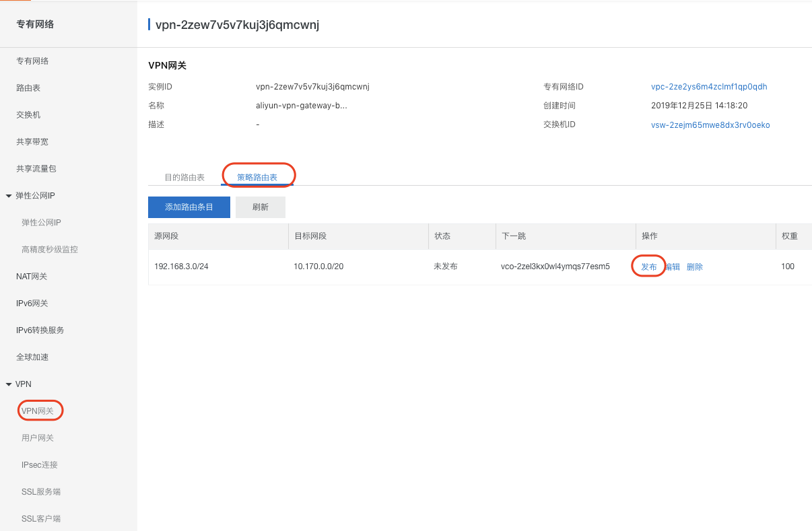This screenshot has height=531, width=812.
Task: Open 路由表 in sidebar
Action: tap(28, 88)
